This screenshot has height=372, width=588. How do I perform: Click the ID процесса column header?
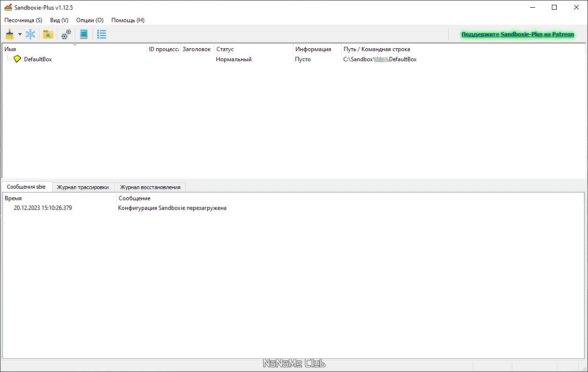tap(163, 49)
